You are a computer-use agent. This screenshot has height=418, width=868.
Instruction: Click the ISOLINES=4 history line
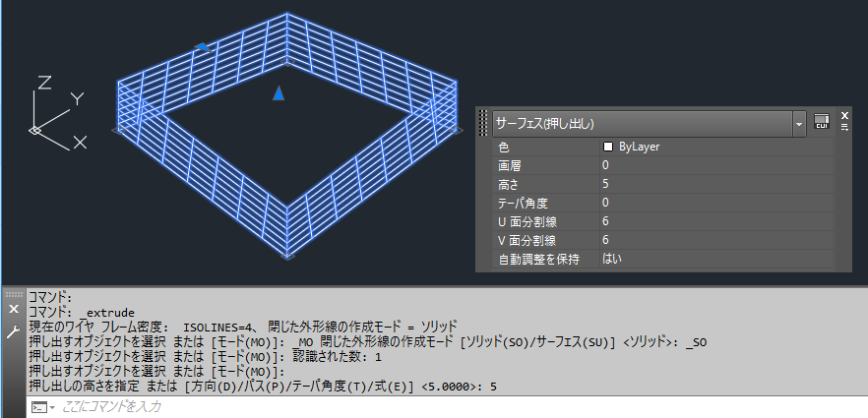pos(242,326)
